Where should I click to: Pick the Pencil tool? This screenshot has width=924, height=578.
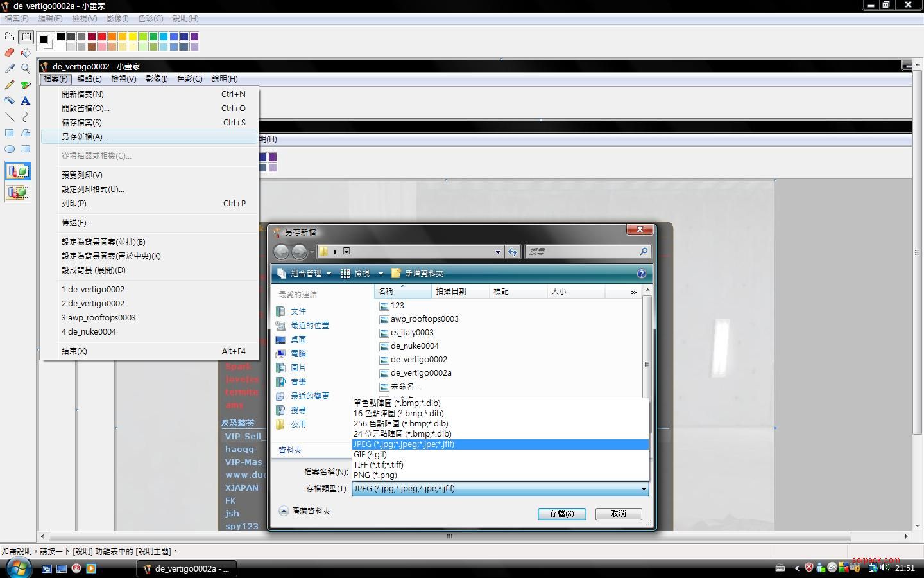[x=10, y=84]
